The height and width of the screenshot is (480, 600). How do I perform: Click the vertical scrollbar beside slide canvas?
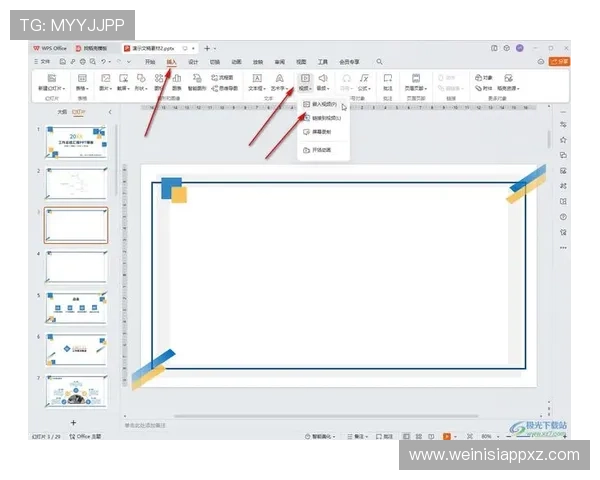547,140
